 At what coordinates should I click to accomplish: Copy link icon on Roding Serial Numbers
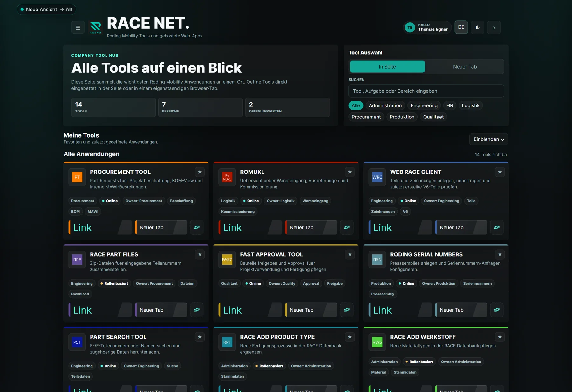point(497,310)
